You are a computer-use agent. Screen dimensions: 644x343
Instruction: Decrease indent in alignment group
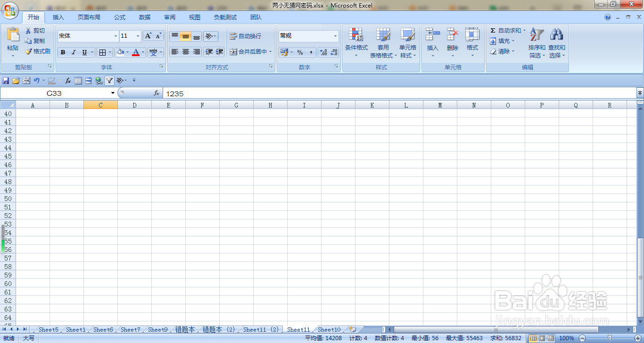coord(209,52)
